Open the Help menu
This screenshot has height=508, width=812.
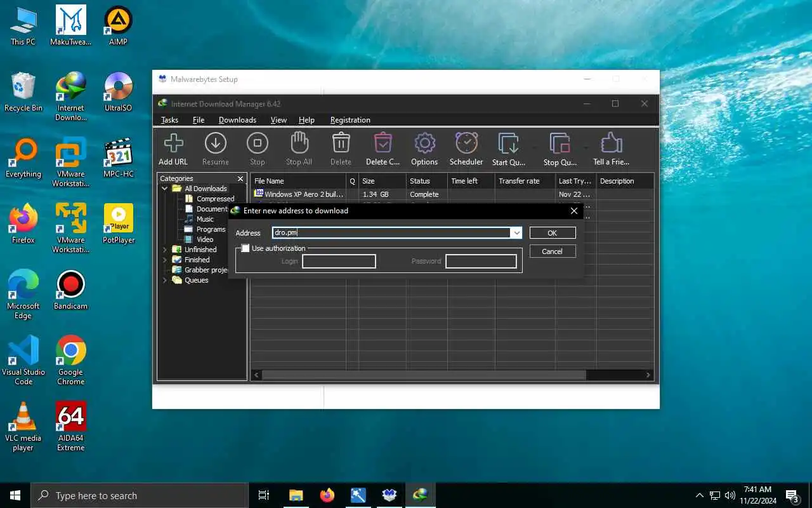coord(306,120)
